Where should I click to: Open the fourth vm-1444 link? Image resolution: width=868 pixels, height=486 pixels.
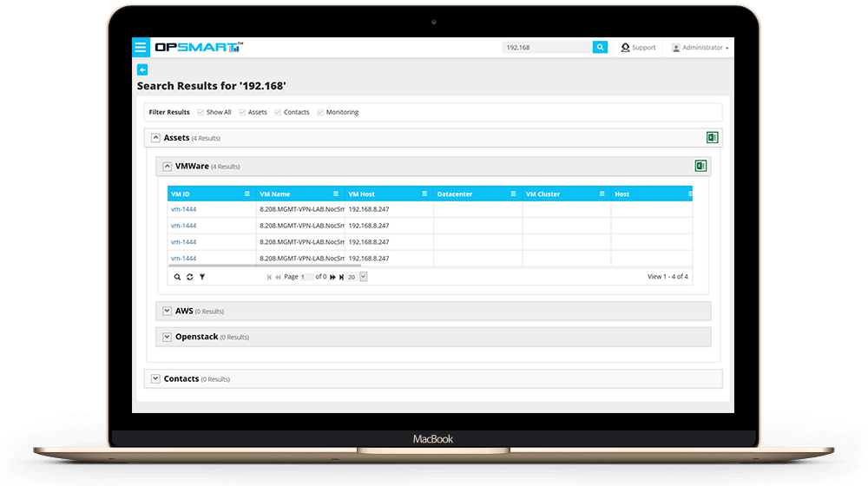(184, 258)
